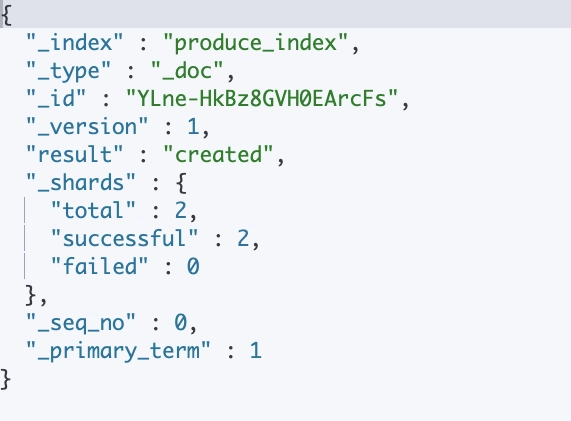Click the closing brace of _shards object
Viewport: 571px width, 421px height.
[31, 295]
